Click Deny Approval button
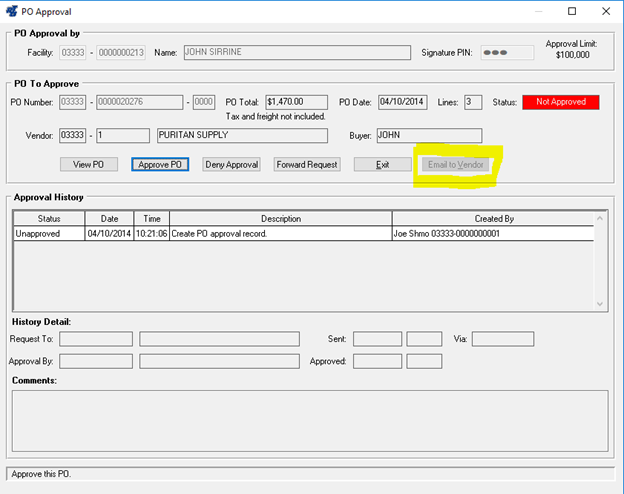The width and height of the screenshot is (624, 494). point(232,164)
